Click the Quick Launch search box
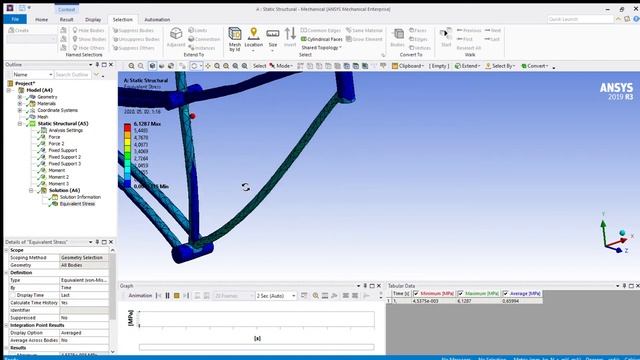The height and width of the screenshot is (360, 640). coord(580,19)
